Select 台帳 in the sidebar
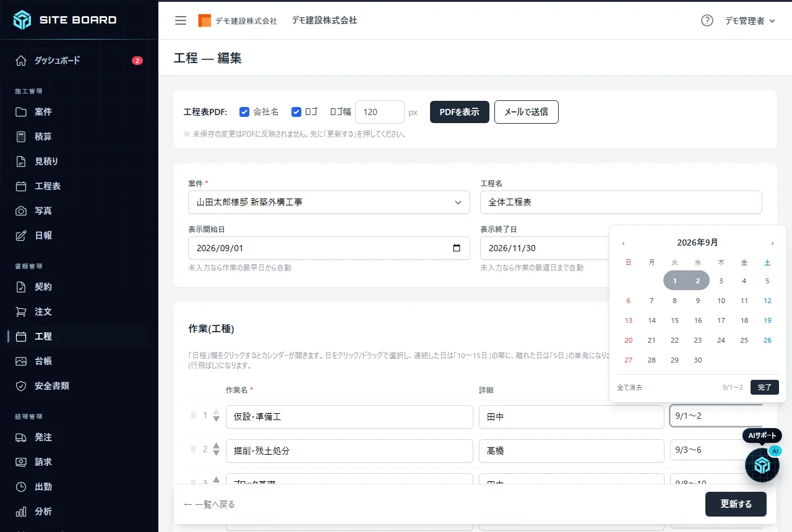 79,361
